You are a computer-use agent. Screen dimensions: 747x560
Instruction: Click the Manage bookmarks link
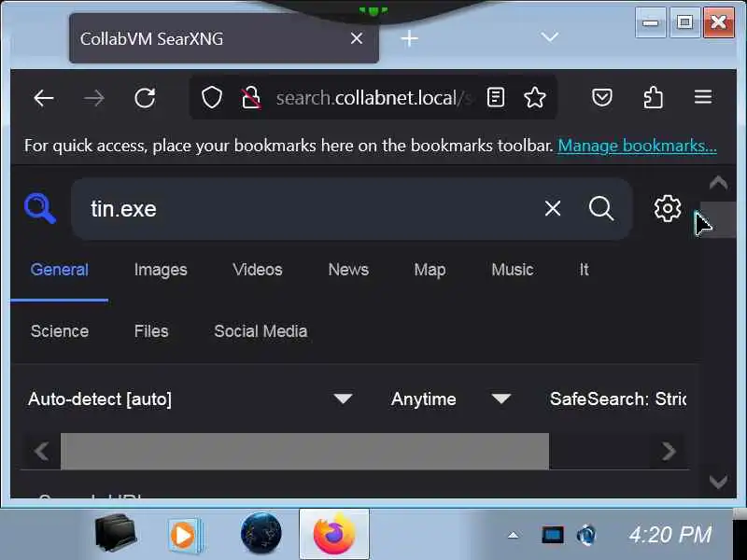pyautogui.click(x=637, y=146)
